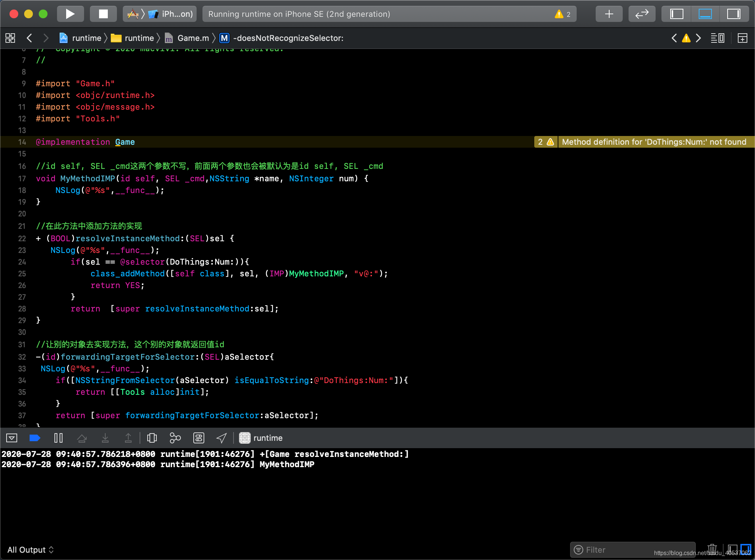
Task: Jump to previous issue
Action: pos(674,38)
